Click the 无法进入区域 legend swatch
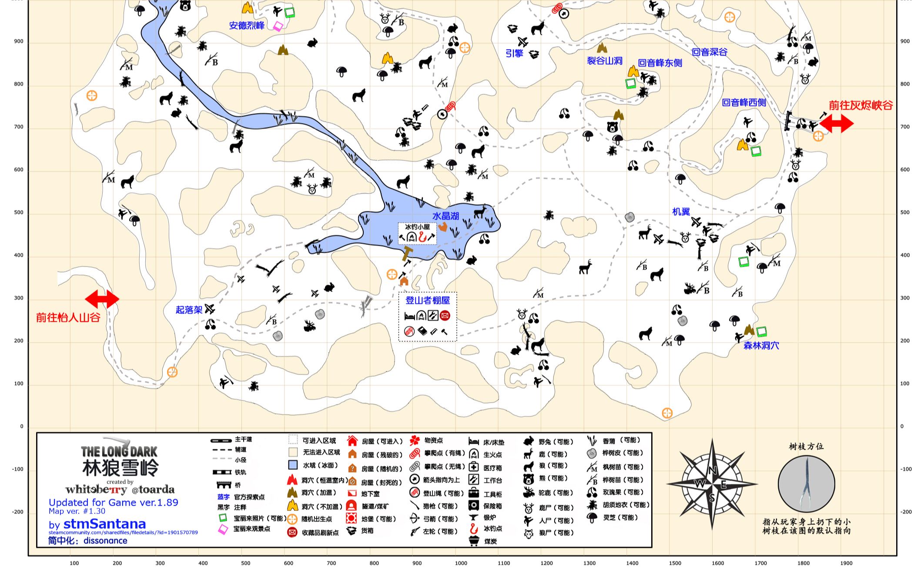This screenshot has height=577, width=924. point(293,452)
